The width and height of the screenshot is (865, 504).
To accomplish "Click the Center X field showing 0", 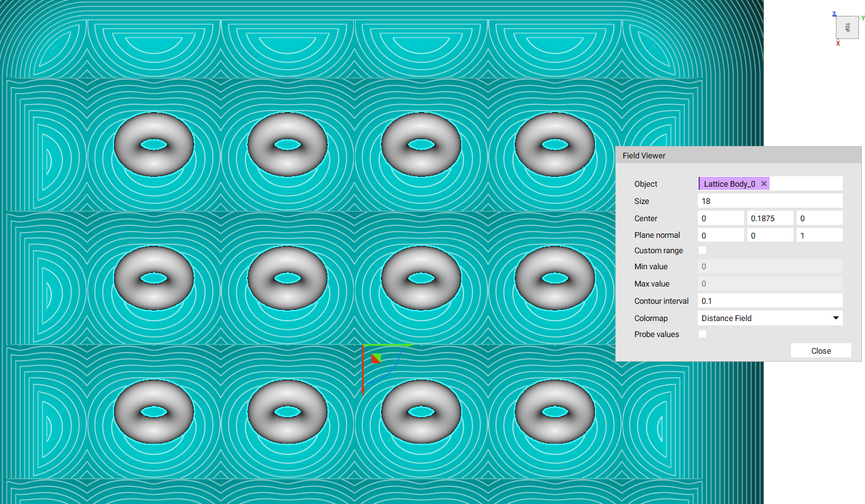I will click(721, 218).
